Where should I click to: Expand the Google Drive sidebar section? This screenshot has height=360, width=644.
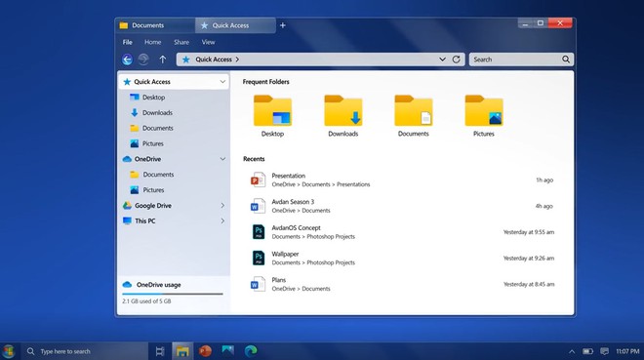[x=222, y=205]
